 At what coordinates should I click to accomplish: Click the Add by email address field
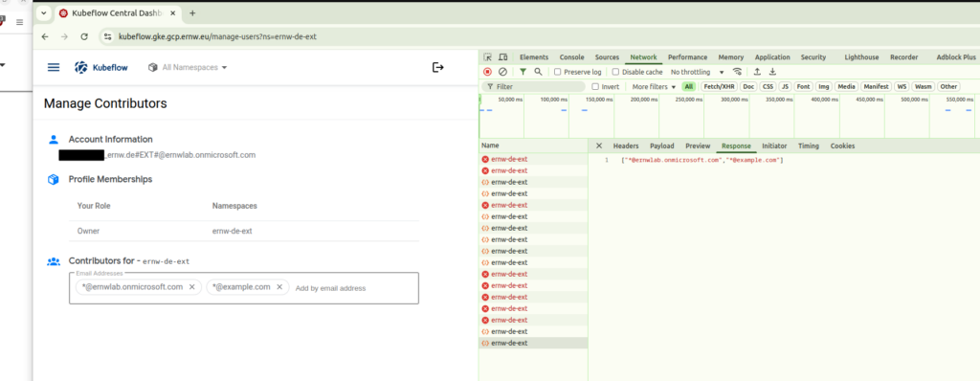(330, 288)
